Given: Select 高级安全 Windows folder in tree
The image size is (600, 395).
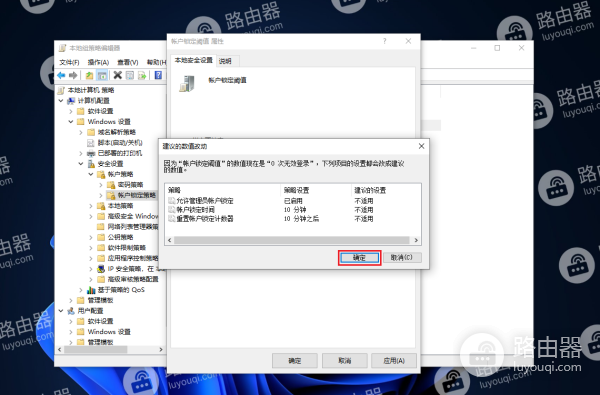Looking at the screenshot, I should click(x=133, y=216).
